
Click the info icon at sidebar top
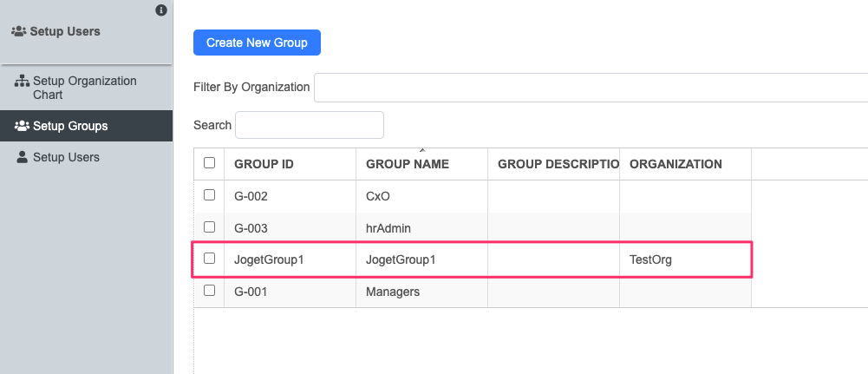(x=160, y=10)
